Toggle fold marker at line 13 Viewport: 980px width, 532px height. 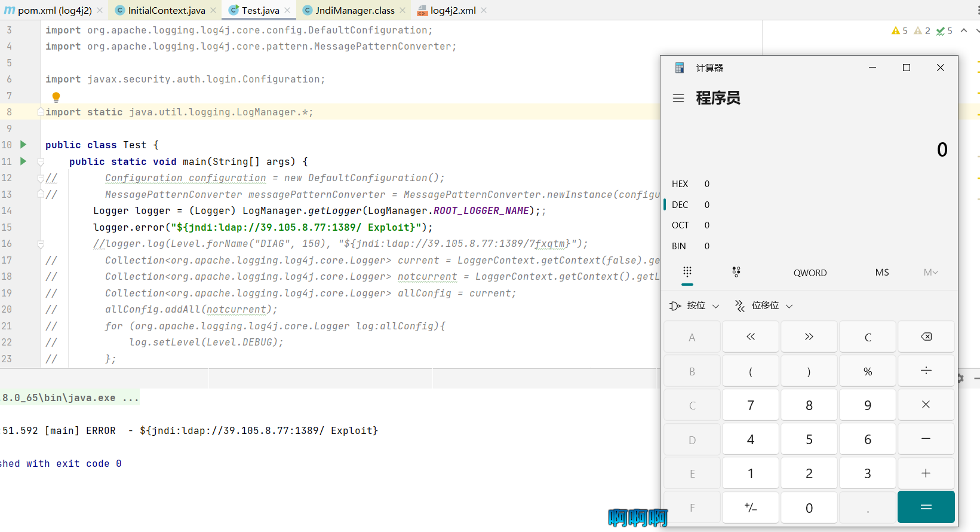coord(41,194)
